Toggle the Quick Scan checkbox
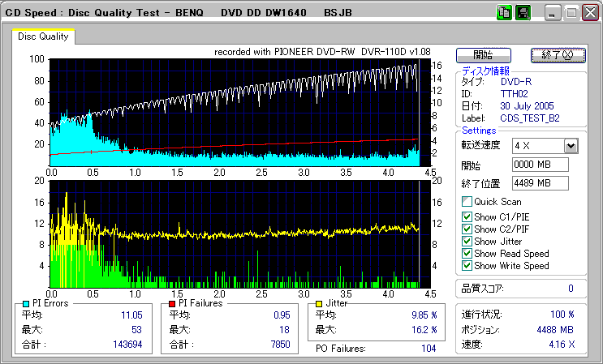This screenshot has height=364, width=603. tap(467, 202)
